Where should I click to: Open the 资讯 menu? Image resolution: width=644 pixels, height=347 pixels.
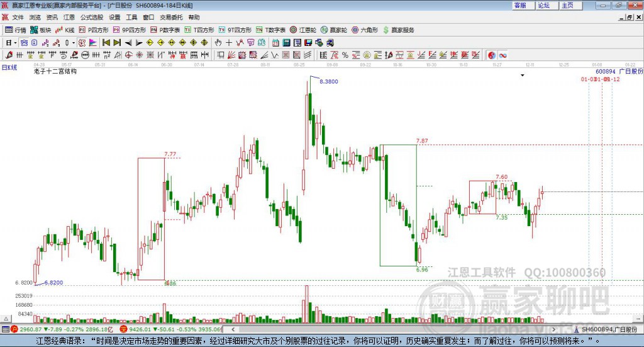pyautogui.click(x=52, y=17)
